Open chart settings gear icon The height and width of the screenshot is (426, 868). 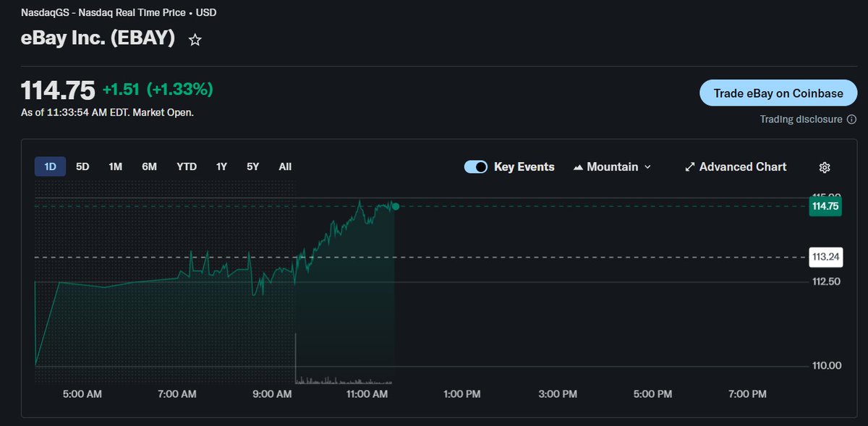(x=825, y=167)
